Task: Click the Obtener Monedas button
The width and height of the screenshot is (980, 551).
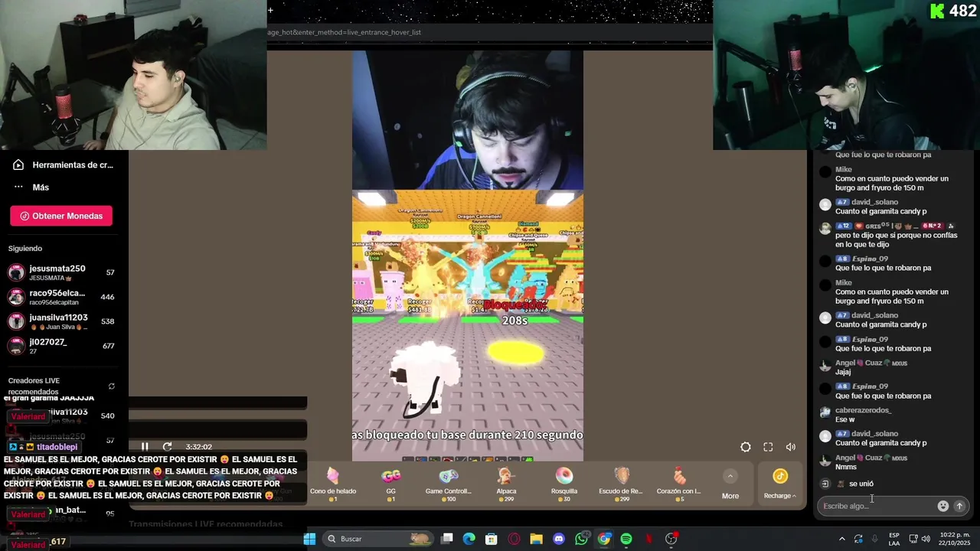Action: point(61,216)
